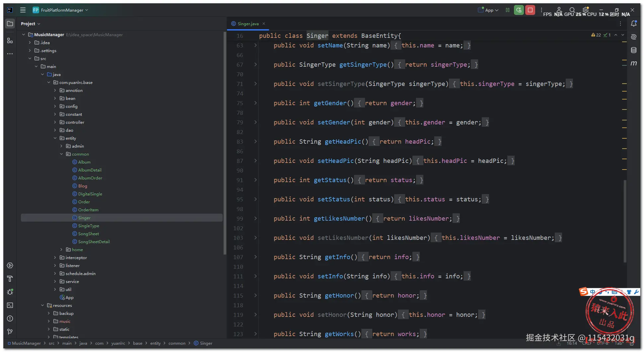Click the BaseEntity superclass reference
The height and width of the screenshot is (352, 644).
point(379,35)
